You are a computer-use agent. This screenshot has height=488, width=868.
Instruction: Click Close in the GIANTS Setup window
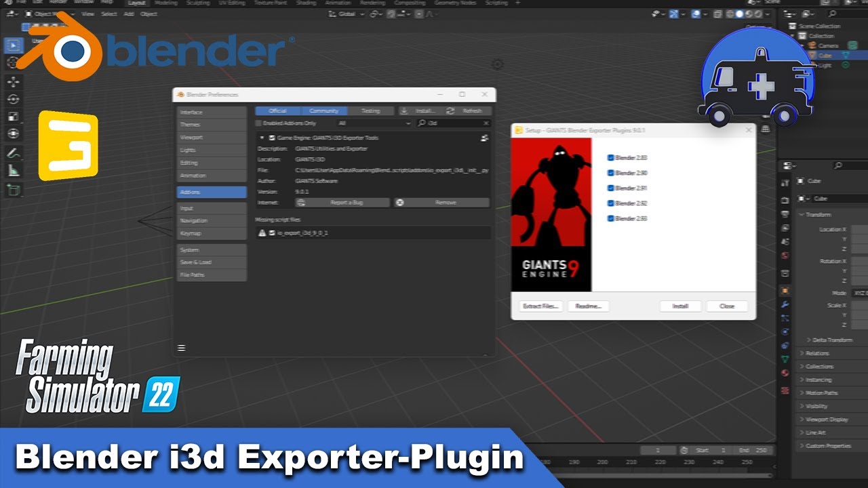click(x=727, y=306)
